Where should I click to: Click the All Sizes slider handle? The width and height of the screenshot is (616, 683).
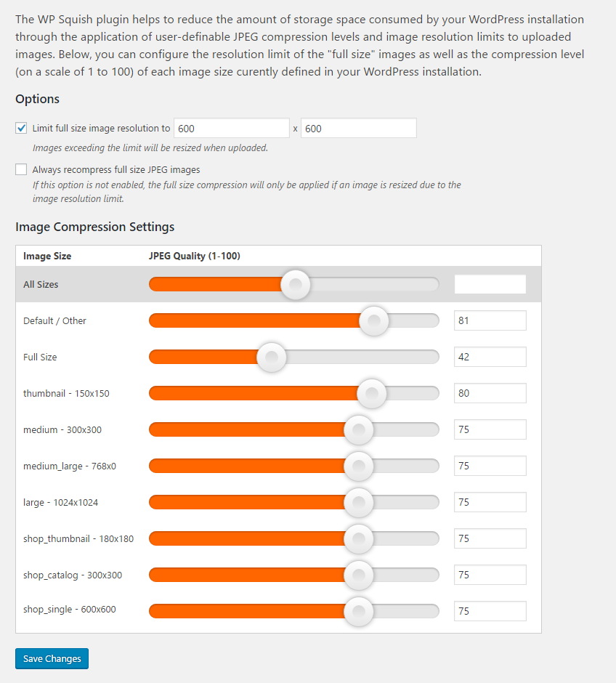click(295, 284)
